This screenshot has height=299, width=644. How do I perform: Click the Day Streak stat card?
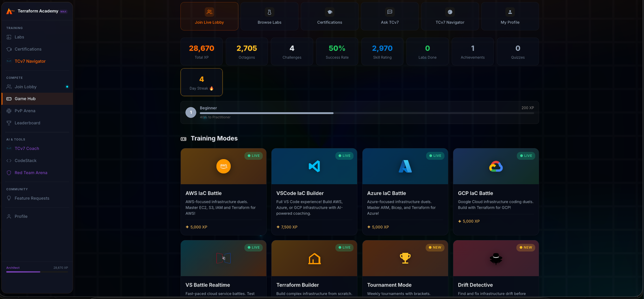tap(202, 82)
